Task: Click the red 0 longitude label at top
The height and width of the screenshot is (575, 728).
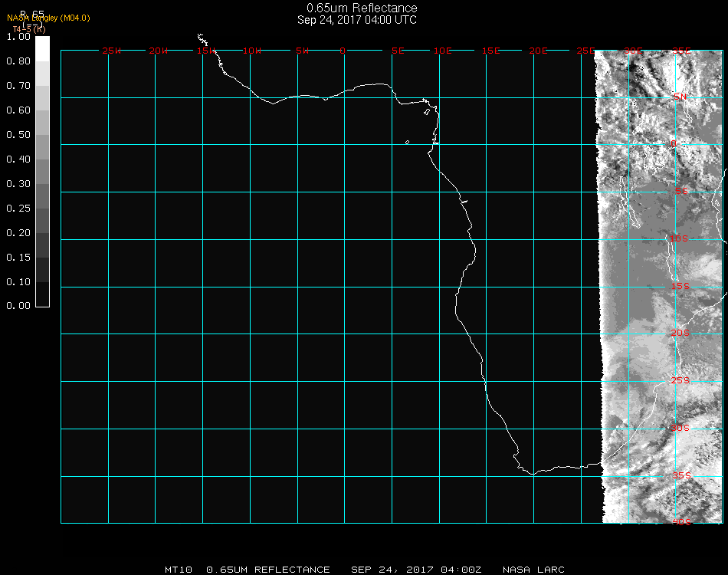Action: coord(343,51)
